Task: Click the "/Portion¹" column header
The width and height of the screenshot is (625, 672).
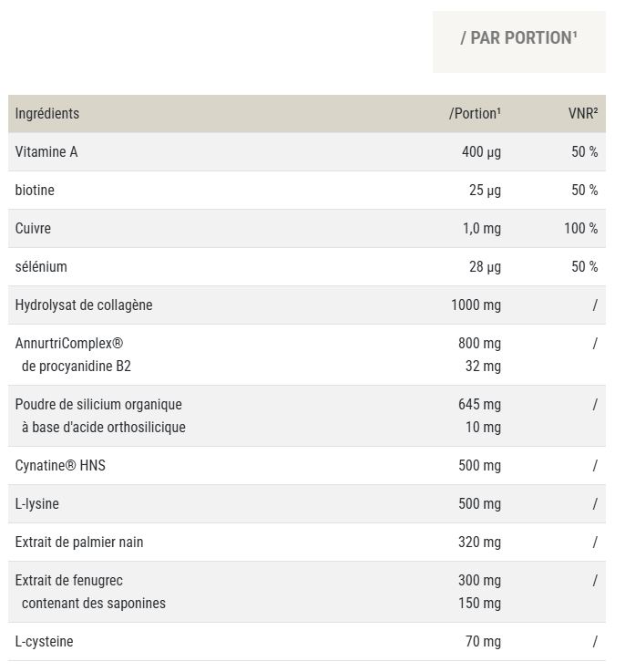Action: coord(475,114)
